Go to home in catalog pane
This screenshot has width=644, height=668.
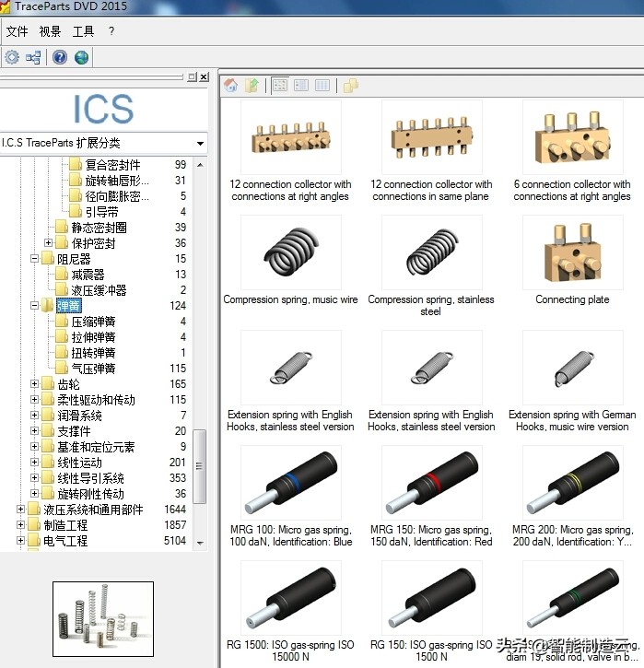[231, 85]
